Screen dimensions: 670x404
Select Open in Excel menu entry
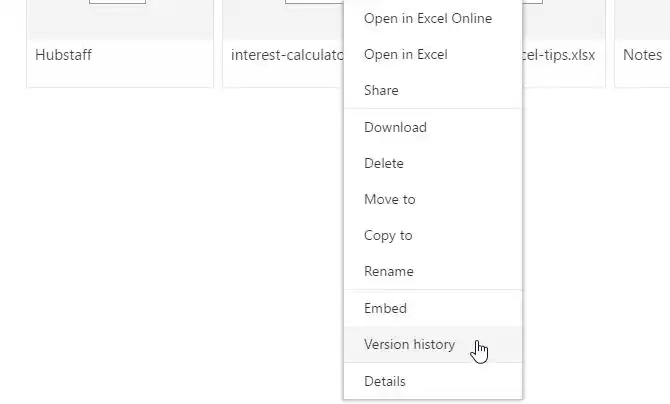click(405, 54)
